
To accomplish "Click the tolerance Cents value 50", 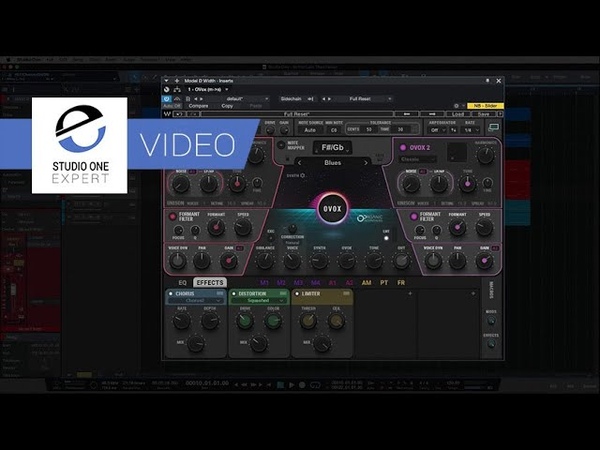I will [x=369, y=129].
